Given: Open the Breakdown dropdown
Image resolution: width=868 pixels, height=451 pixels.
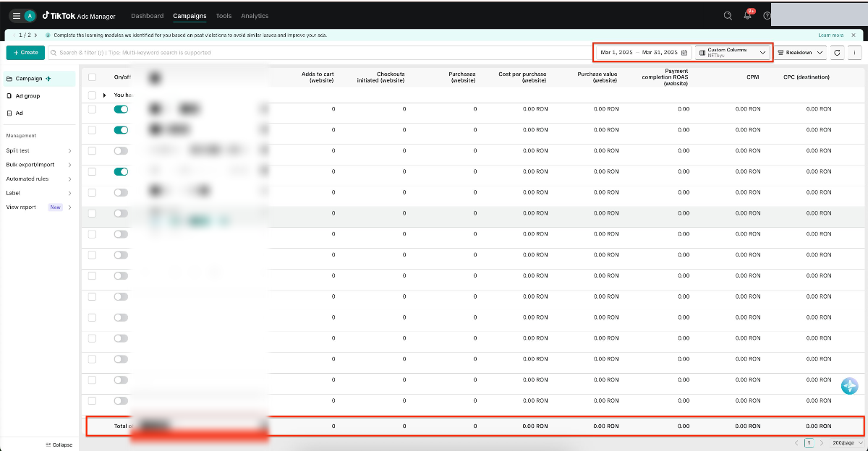Looking at the screenshot, I should (x=800, y=53).
